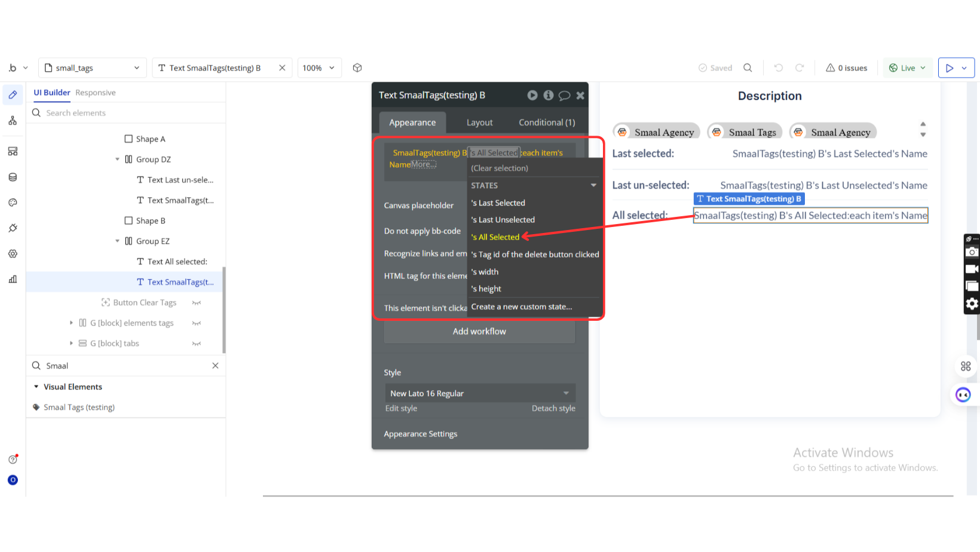Open the Settings gear in left sidebar
The height and width of the screenshot is (552, 980).
pyautogui.click(x=13, y=254)
